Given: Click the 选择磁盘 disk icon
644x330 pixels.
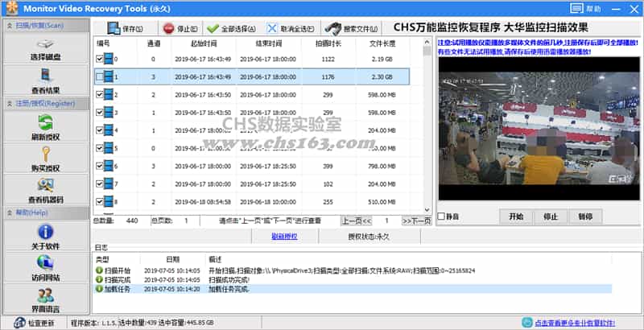Looking at the screenshot, I should click(45, 44).
